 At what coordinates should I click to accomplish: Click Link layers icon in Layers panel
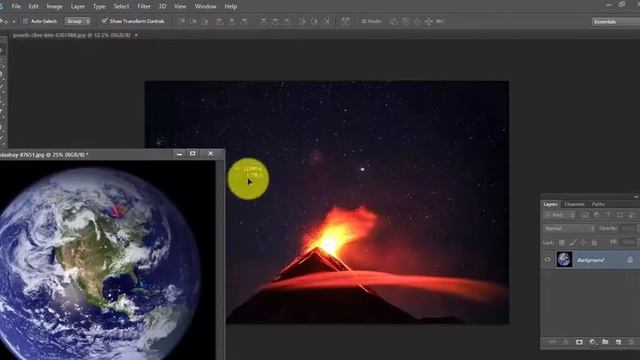pyautogui.click(x=552, y=342)
